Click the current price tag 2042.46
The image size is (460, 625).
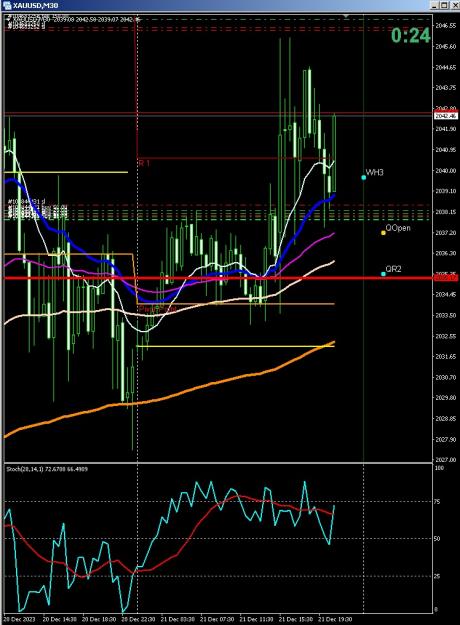coord(446,116)
